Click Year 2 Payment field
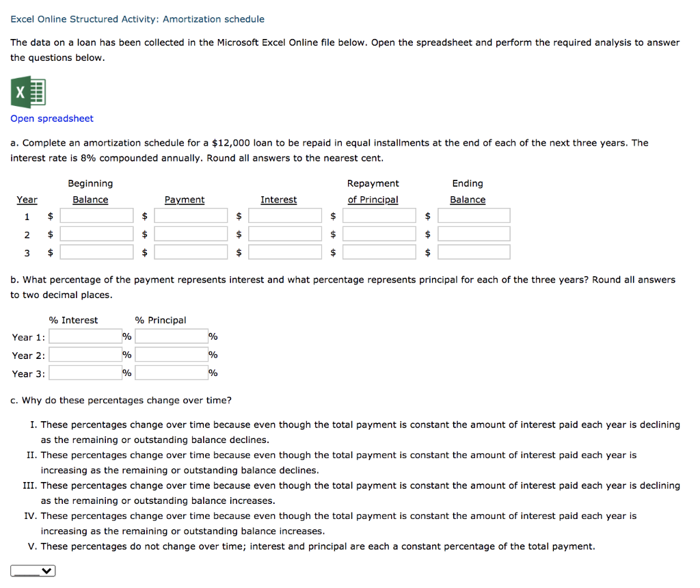 pos(191,233)
